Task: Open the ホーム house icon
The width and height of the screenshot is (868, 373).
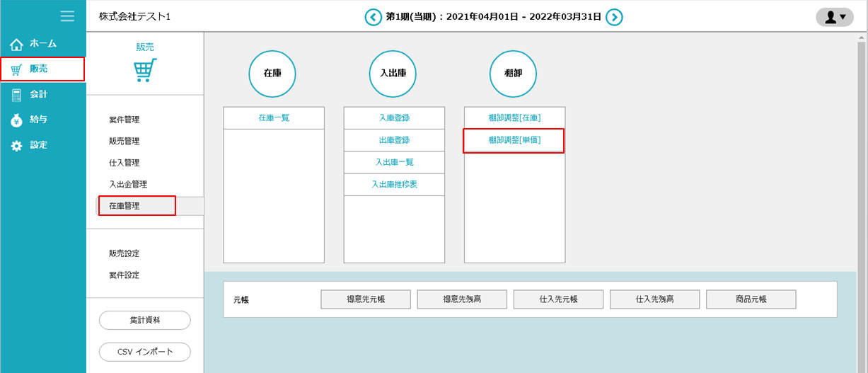Action: pyautogui.click(x=17, y=44)
